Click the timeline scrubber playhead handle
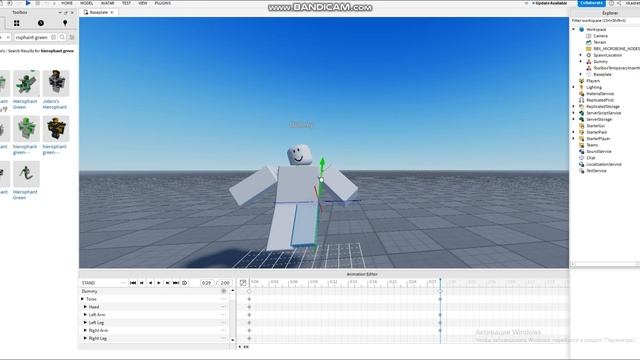 point(440,281)
